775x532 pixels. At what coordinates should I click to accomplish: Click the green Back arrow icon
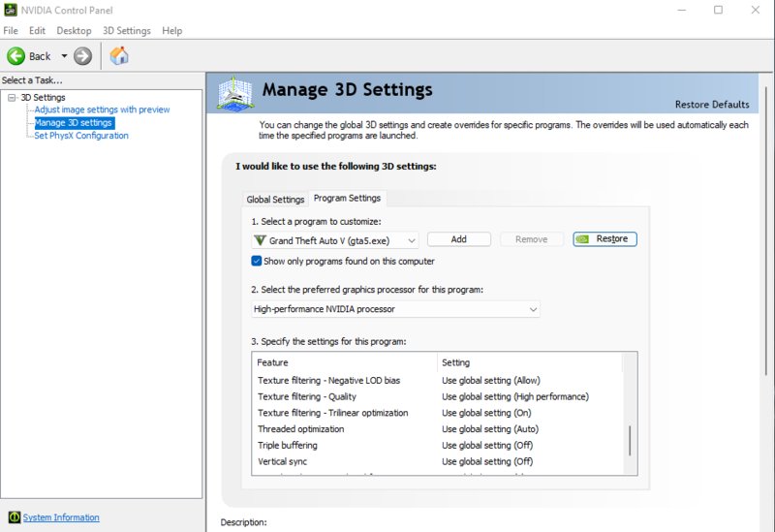(15, 56)
